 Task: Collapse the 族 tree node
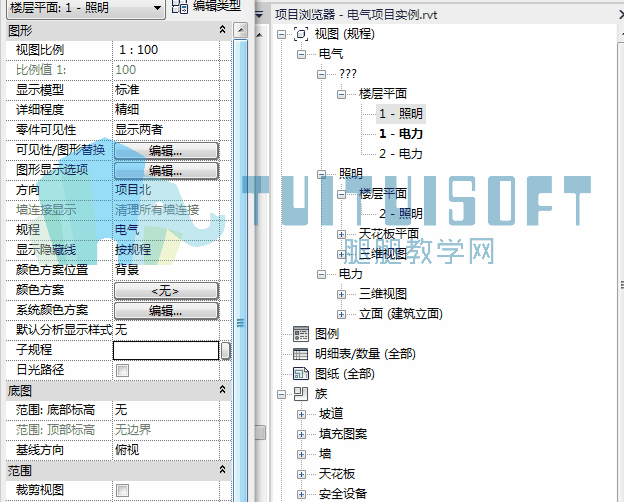point(281,395)
